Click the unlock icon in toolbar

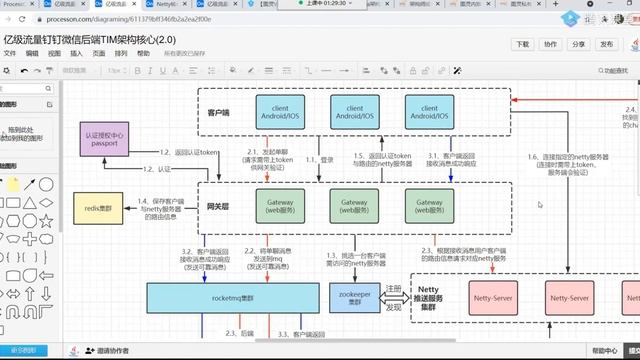click(x=426, y=71)
